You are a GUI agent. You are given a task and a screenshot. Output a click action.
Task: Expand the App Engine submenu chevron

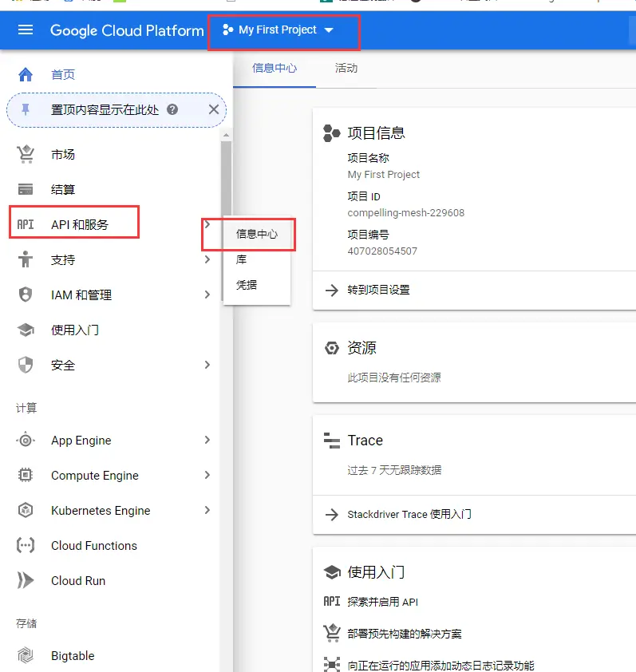tap(207, 440)
